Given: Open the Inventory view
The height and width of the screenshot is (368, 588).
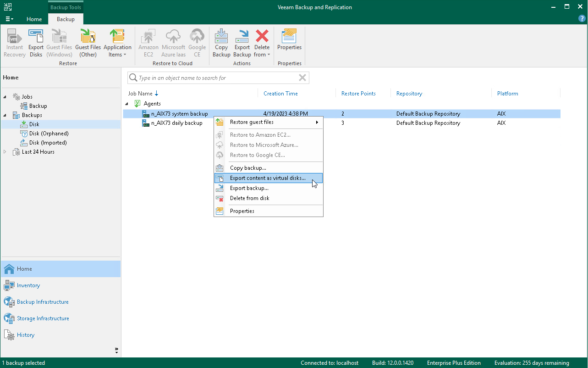Looking at the screenshot, I should click(x=60, y=285).
